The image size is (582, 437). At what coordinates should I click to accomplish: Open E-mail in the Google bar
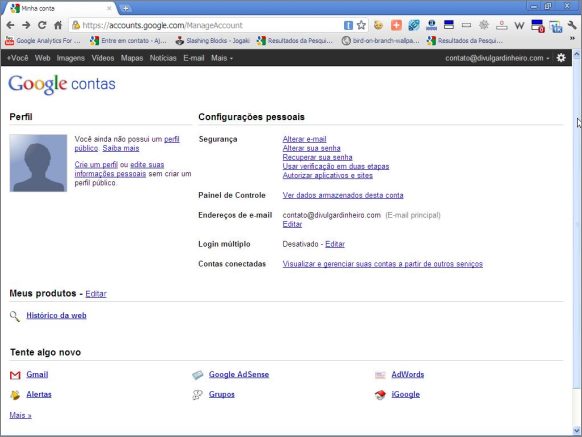coord(194,58)
